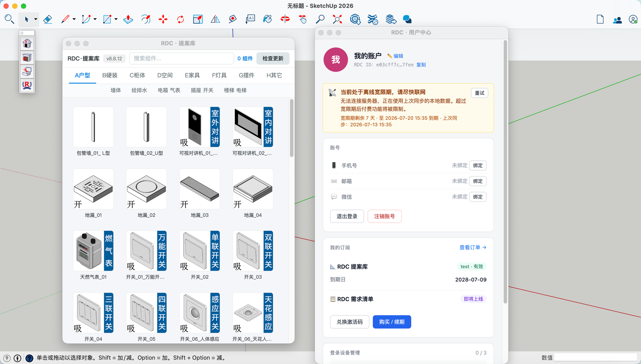Open the 3D Warehouse icon

[x=355, y=19]
